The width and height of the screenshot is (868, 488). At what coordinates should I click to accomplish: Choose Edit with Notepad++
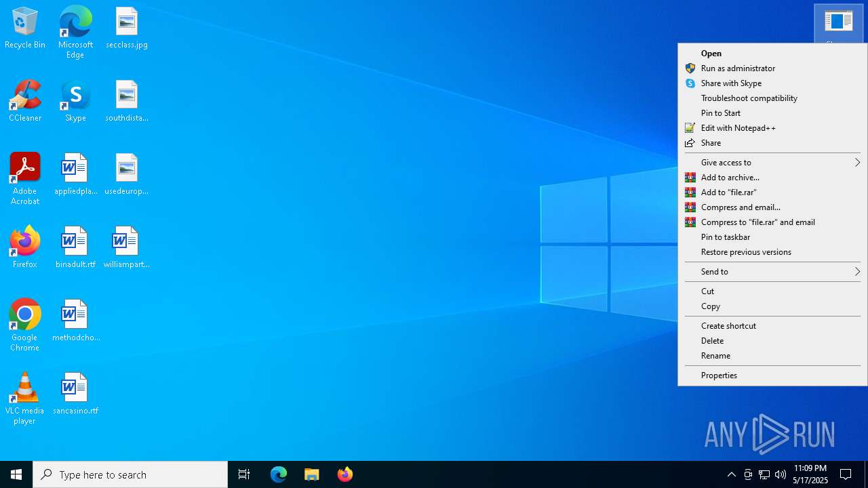[x=772, y=128]
